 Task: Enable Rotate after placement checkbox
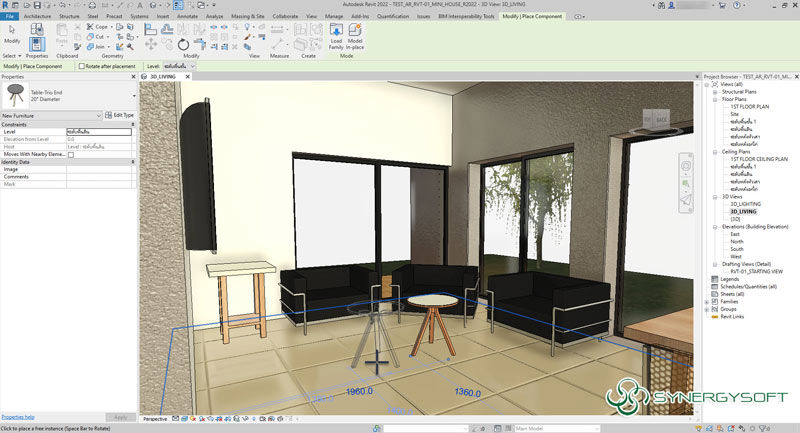tap(80, 66)
